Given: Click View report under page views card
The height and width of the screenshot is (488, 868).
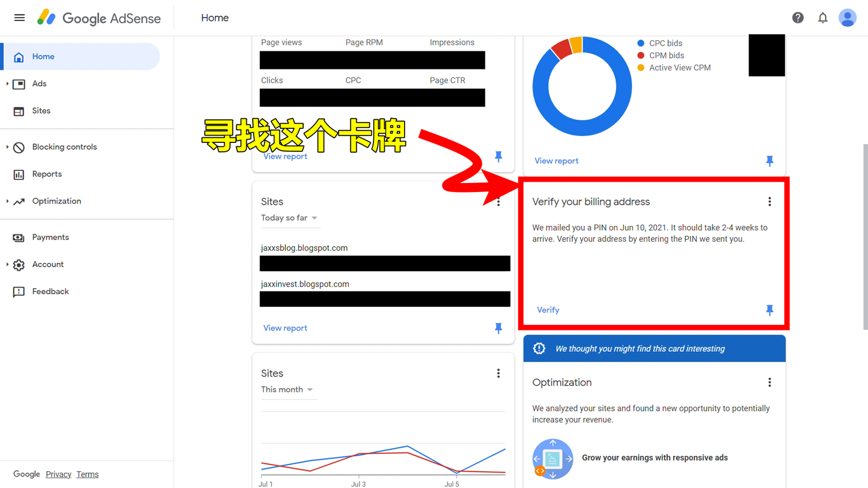Looking at the screenshot, I should (x=285, y=156).
